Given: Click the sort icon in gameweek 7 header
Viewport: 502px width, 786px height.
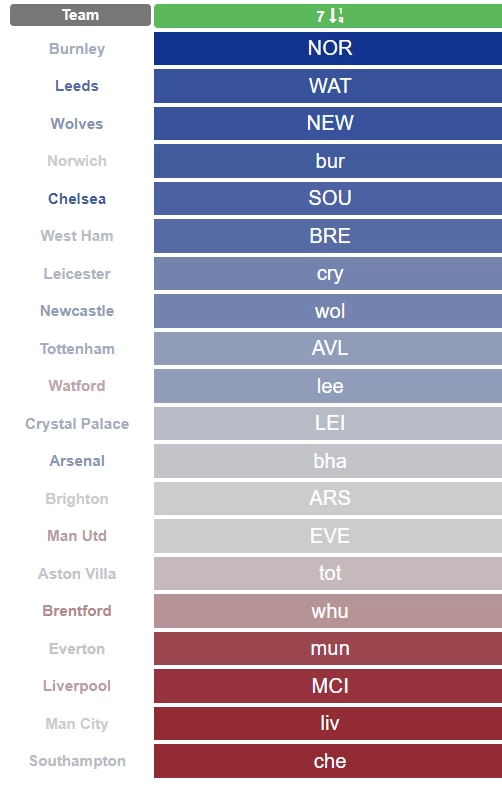Looking at the screenshot, I should (x=337, y=16).
